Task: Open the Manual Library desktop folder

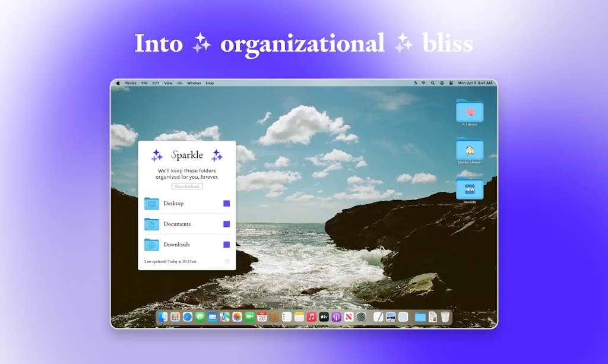Action: 470,150
